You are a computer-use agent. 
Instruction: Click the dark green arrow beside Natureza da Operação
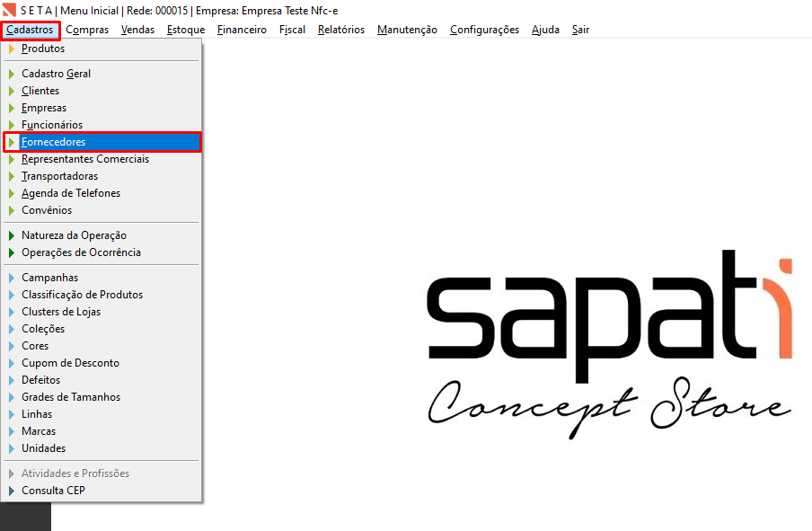[x=12, y=235]
